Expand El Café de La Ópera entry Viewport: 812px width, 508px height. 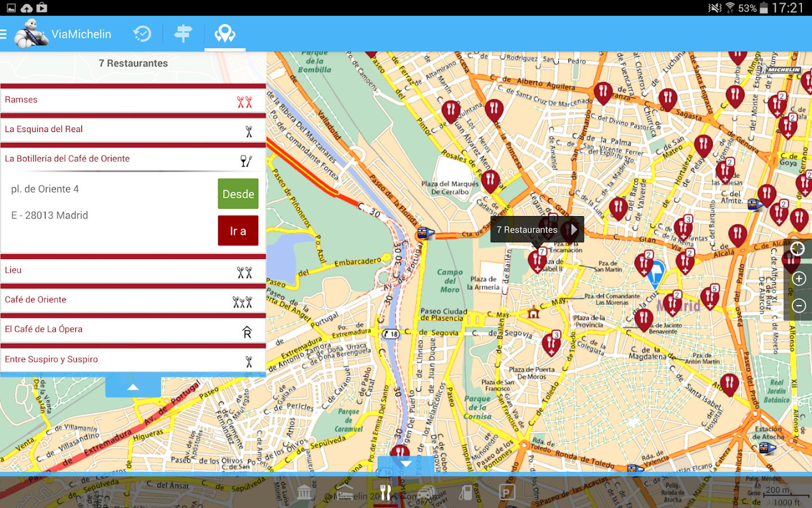coord(133,330)
